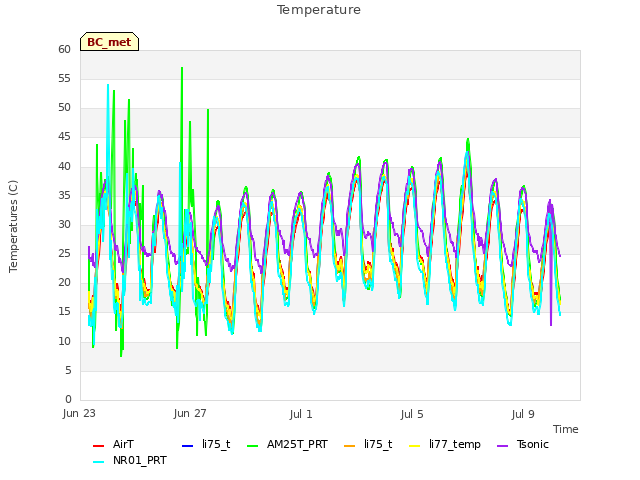Click the 0 y-axis tick label
This screenshot has width=640, height=480.
pos(68,400)
